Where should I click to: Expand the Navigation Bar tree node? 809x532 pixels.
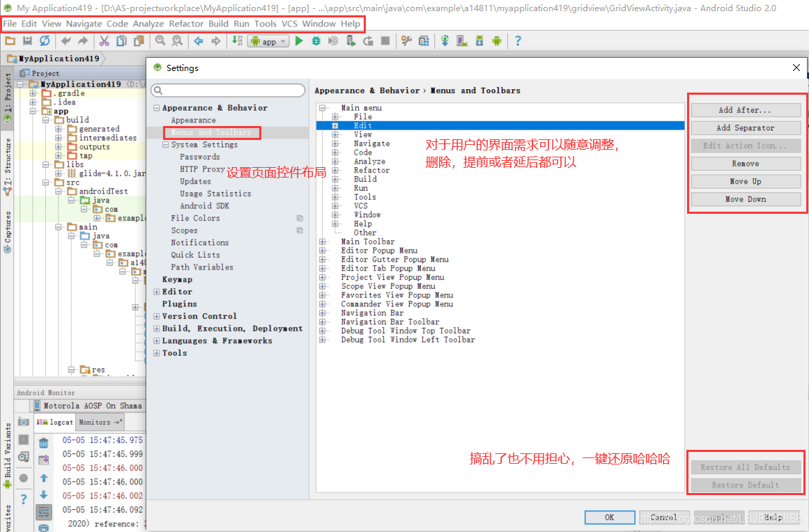click(323, 313)
